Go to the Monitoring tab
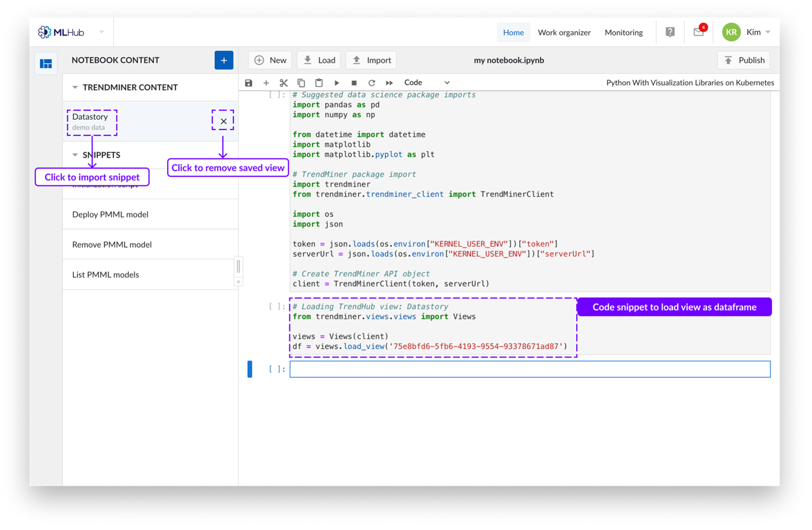This screenshot has width=812, height=530. pos(624,32)
